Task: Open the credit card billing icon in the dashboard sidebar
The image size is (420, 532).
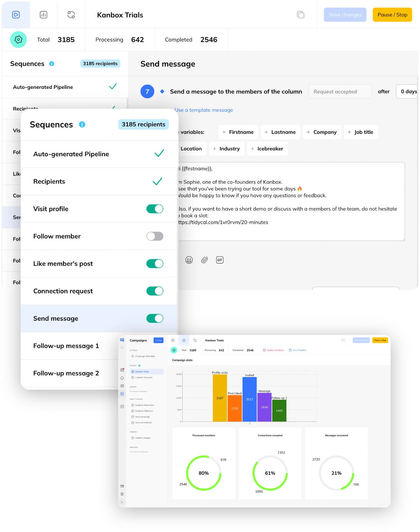Action: (x=122, y=486)
